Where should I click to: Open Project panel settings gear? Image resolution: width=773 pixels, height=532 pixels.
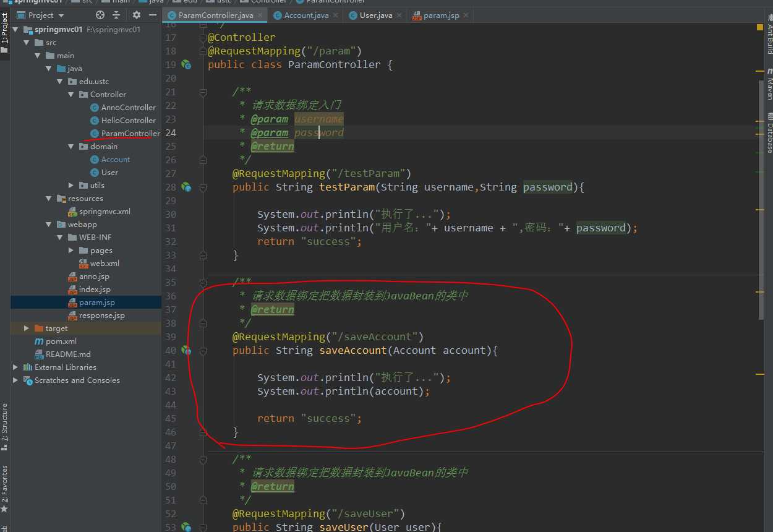[x=137, y=15]
